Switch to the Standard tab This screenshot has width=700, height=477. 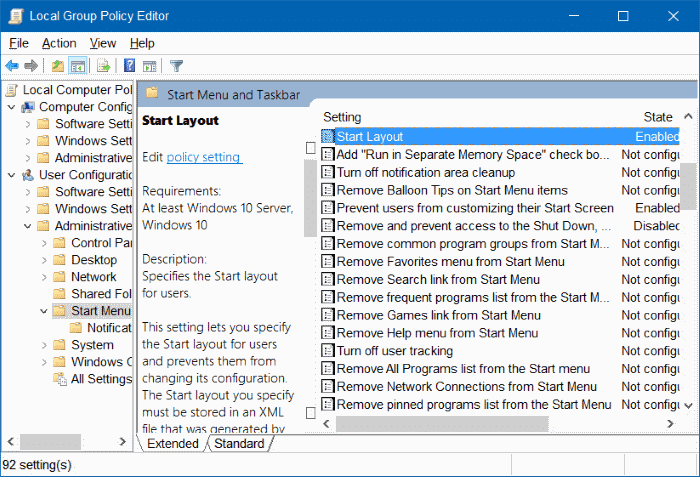click(239, 444)
